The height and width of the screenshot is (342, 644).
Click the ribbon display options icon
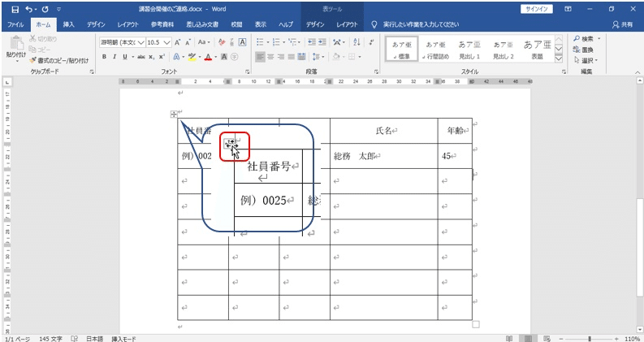568,9
